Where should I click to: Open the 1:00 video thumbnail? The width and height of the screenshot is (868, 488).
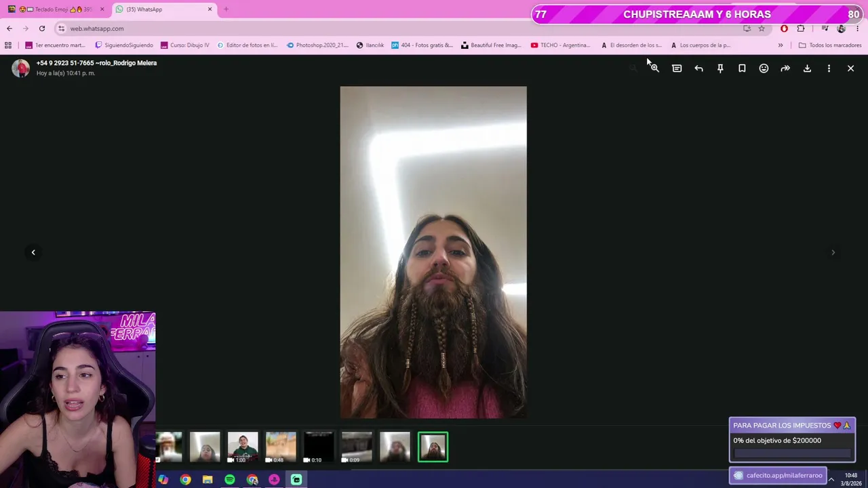point(243,447)
